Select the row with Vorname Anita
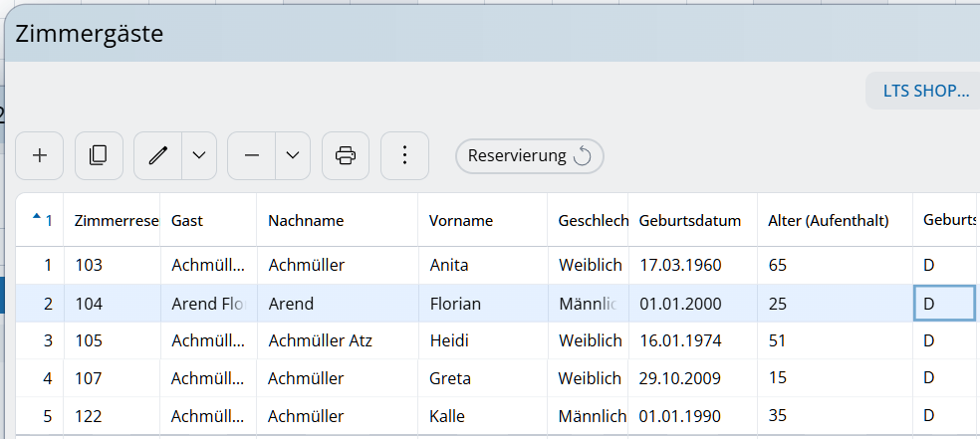This screenshot has width=980, height=439. (x=449, y=266)
